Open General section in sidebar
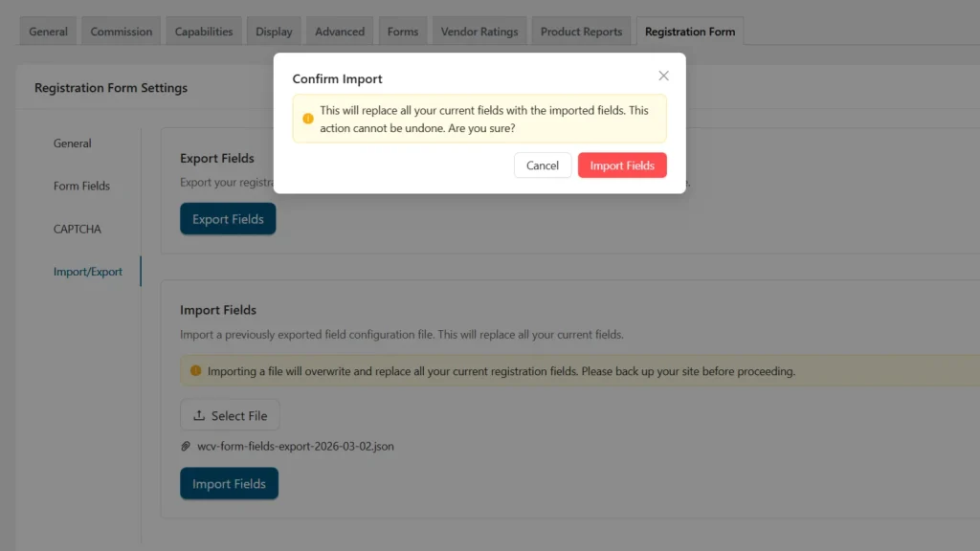Screen dimensions: 980x551 point(73,143)
